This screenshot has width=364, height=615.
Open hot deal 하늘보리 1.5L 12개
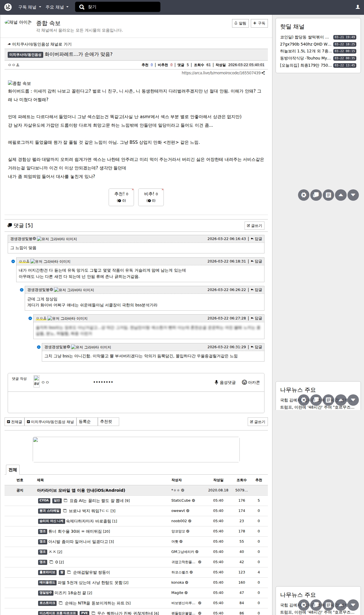pyautogui.click(x=305, y=51)
